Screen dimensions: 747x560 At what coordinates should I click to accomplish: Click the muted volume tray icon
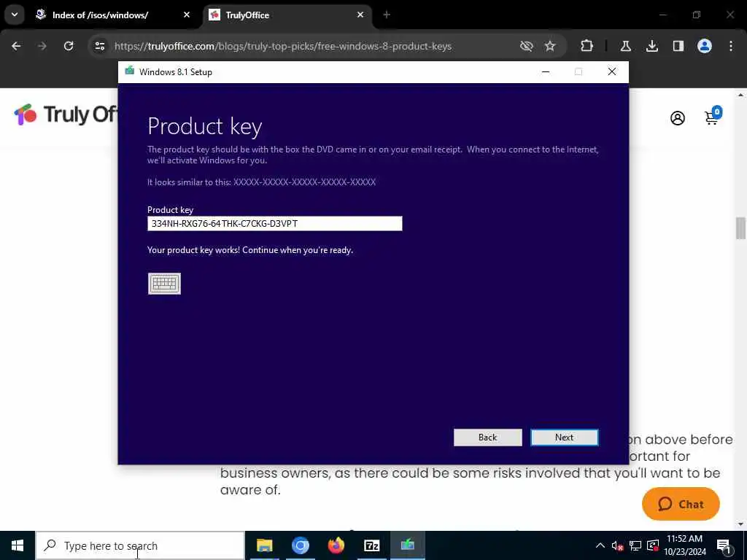(617, 546)
